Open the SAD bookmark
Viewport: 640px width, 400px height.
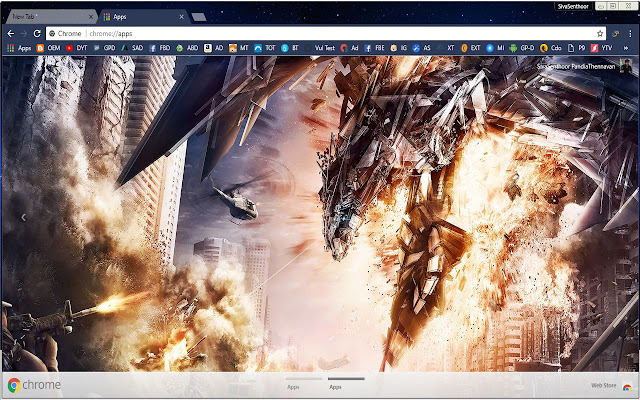click(132, 48)
